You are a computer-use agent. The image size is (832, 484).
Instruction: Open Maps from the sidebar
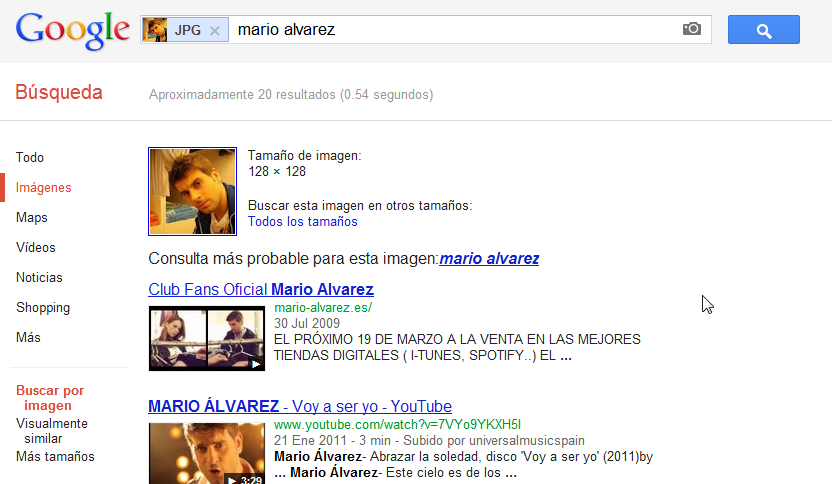click(32, 218)
